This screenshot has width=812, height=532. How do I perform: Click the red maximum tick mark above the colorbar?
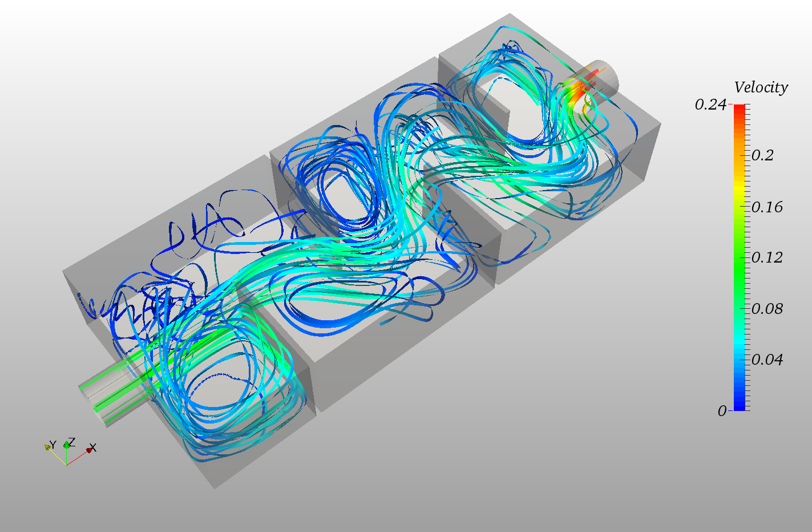pos(732,105)
